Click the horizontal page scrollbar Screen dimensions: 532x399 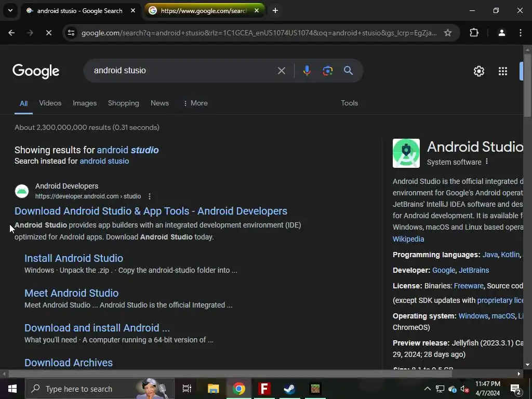click(230, 374)
